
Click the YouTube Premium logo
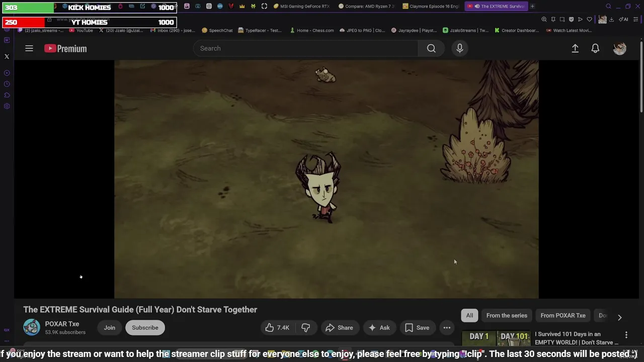(x=65, y=48)
